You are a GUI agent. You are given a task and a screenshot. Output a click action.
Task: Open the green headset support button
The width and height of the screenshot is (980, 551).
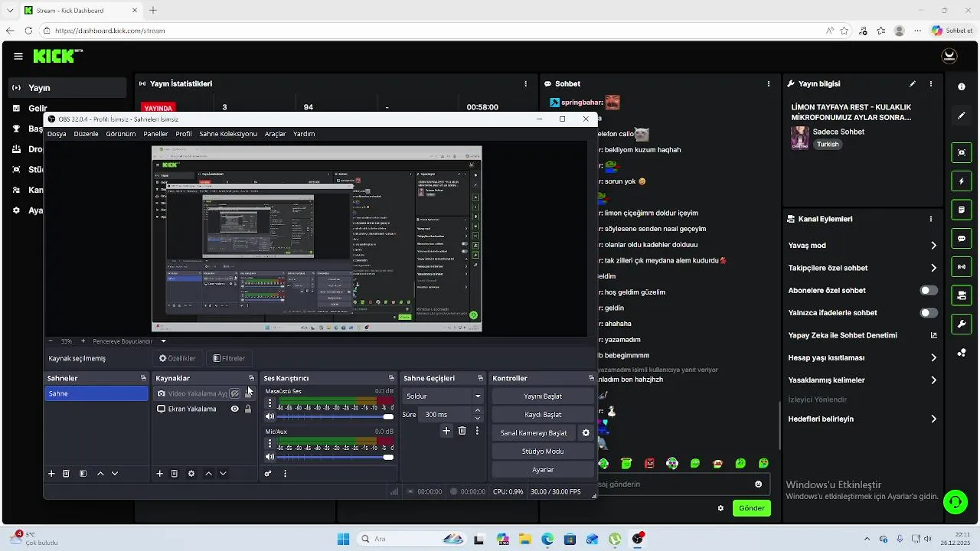point(955,502)
